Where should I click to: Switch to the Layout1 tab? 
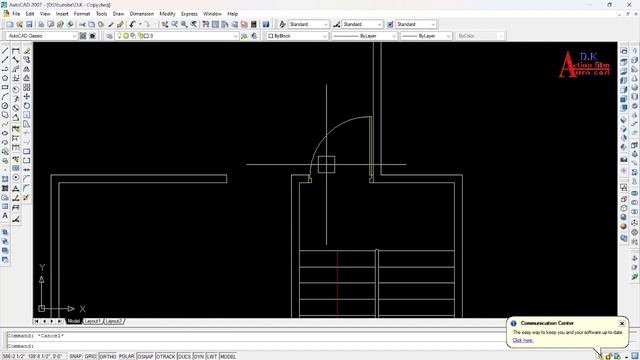pyautogui.click(x=93, y=321)
